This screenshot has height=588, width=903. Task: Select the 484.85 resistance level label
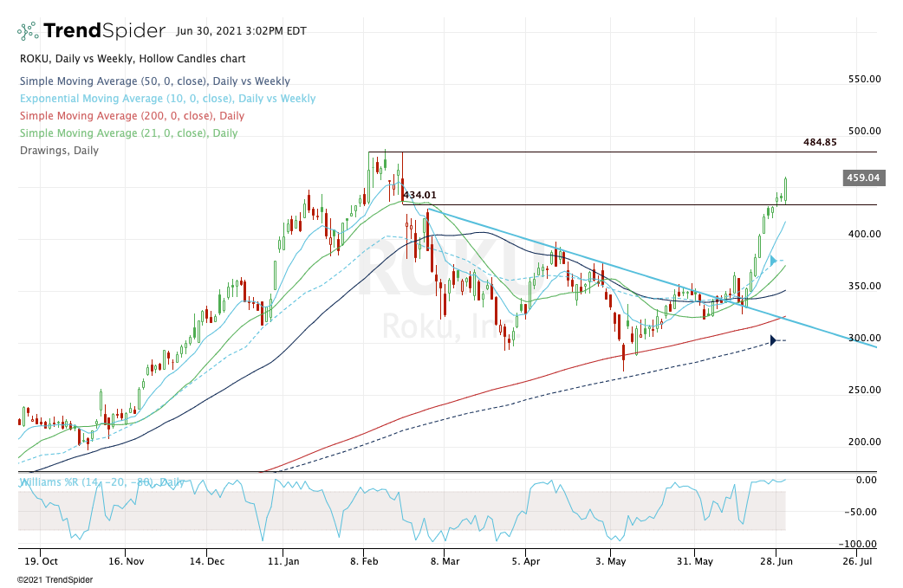pyautogui.click(x=819, y=142)
